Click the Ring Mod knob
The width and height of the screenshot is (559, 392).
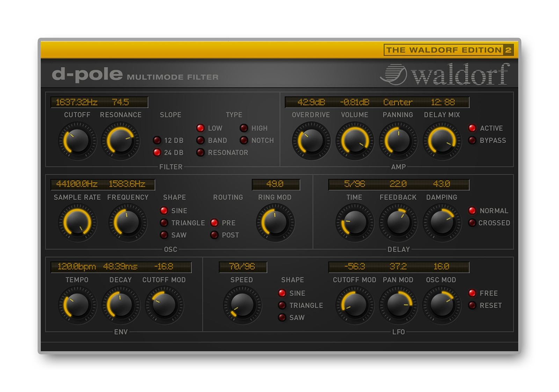[275, 223]
